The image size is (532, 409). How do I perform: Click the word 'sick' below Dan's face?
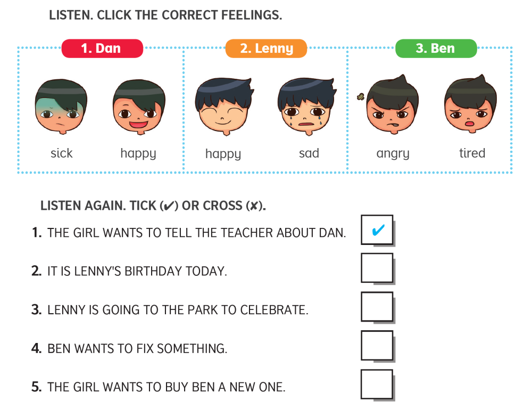click(62, 153)
